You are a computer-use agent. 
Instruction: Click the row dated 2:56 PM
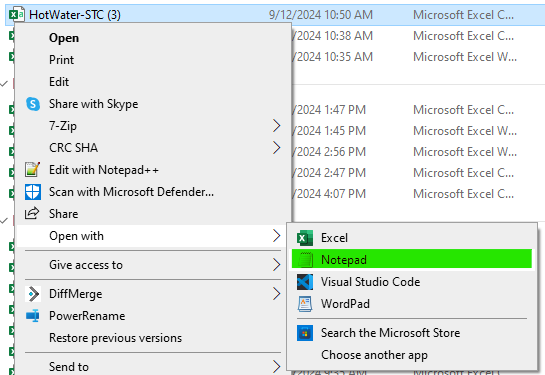tap(418, 152)
